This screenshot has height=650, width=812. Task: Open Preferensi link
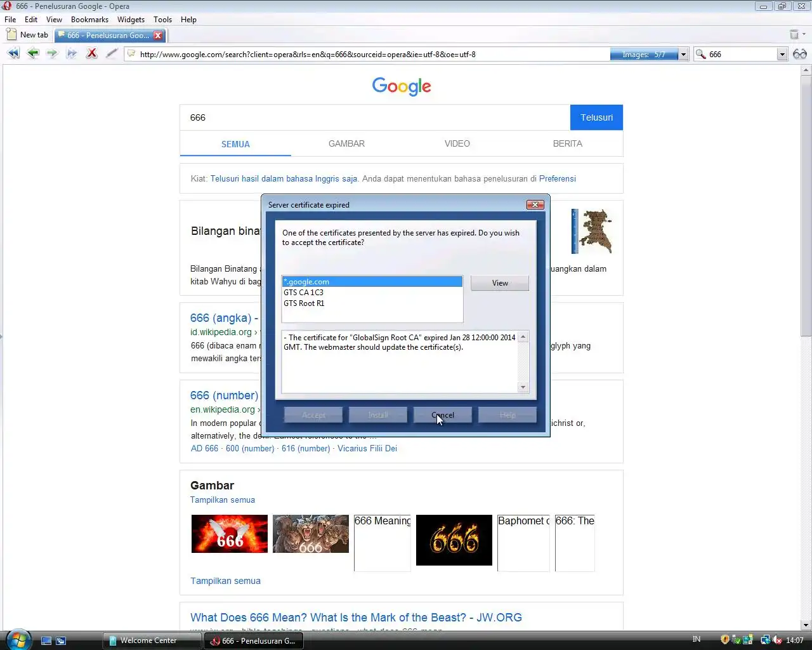558,178
